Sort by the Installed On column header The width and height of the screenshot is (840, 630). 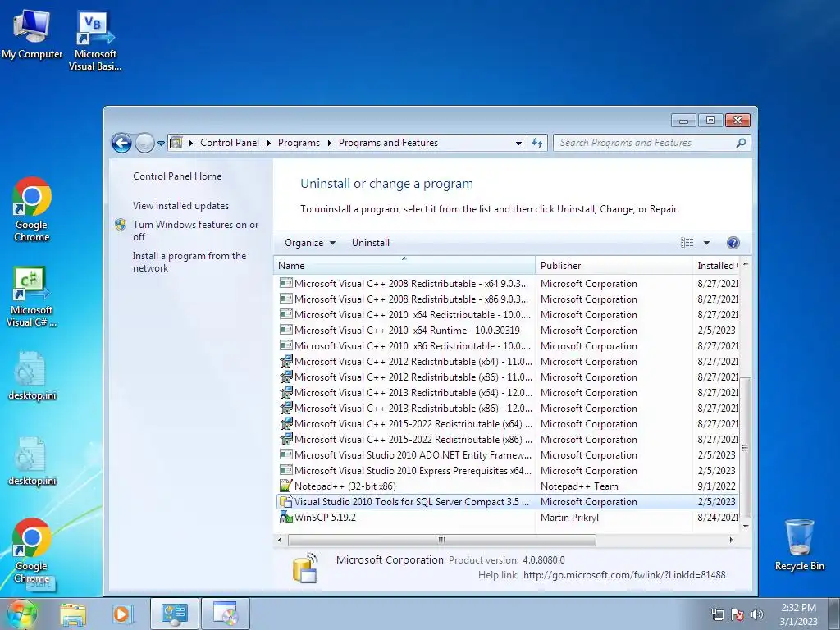tap(716, 265)
